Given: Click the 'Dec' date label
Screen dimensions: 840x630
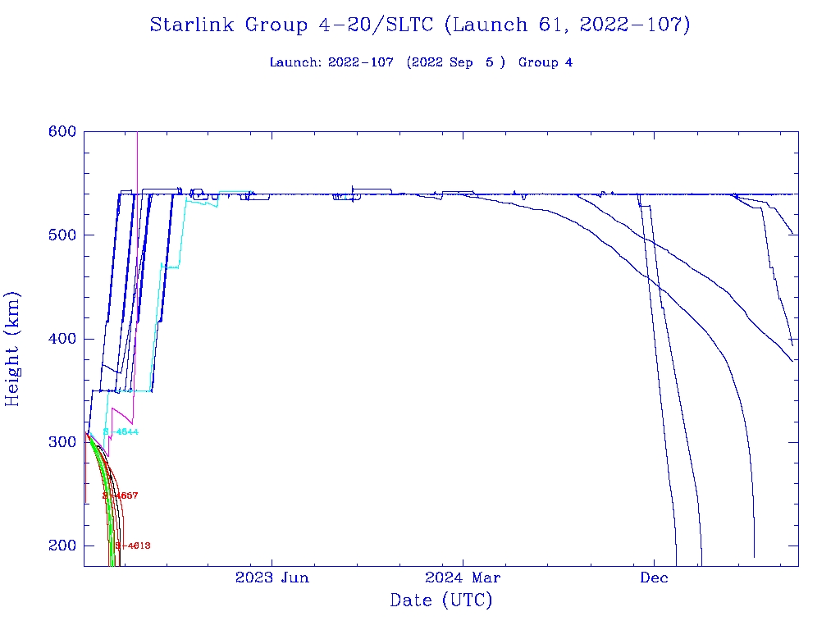Looking at the screenshot, I should 654,577.
